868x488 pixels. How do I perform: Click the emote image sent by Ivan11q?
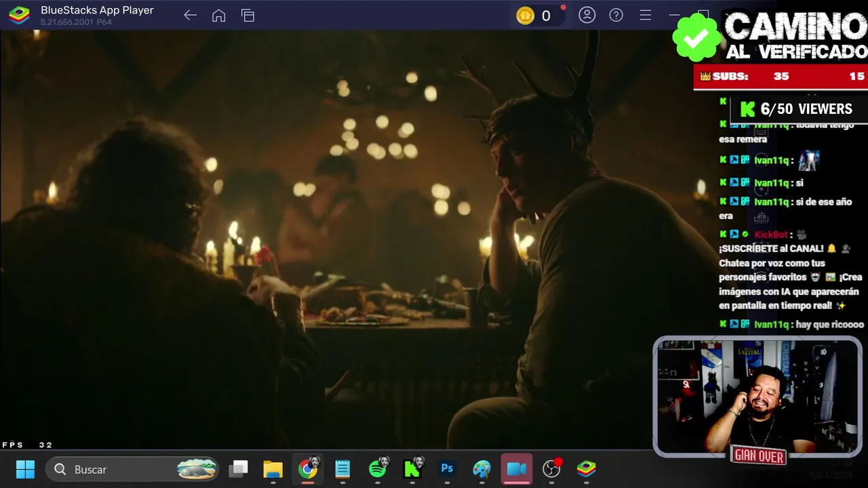pos(808,160)
